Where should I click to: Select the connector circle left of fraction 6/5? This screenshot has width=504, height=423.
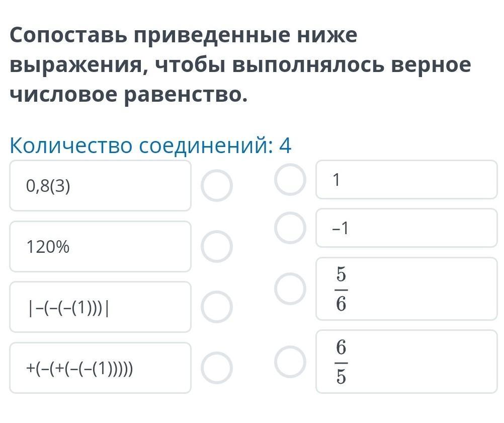coord(290,361)
